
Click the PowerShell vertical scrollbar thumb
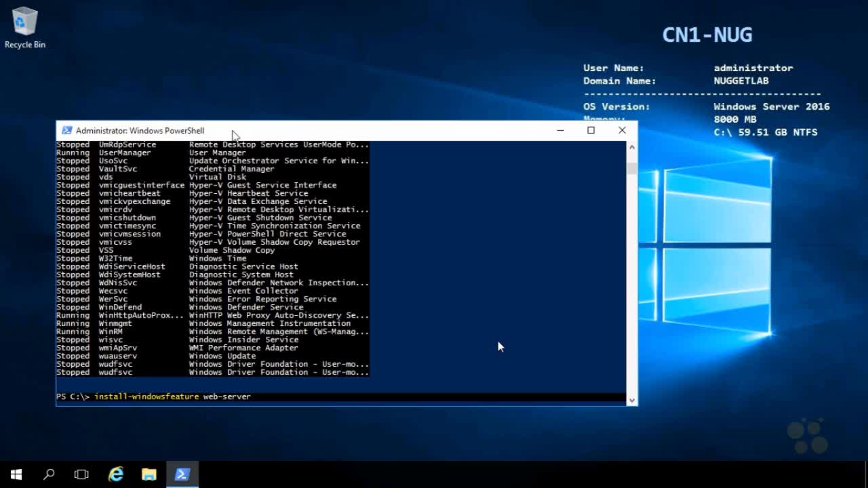pos(632,168)
